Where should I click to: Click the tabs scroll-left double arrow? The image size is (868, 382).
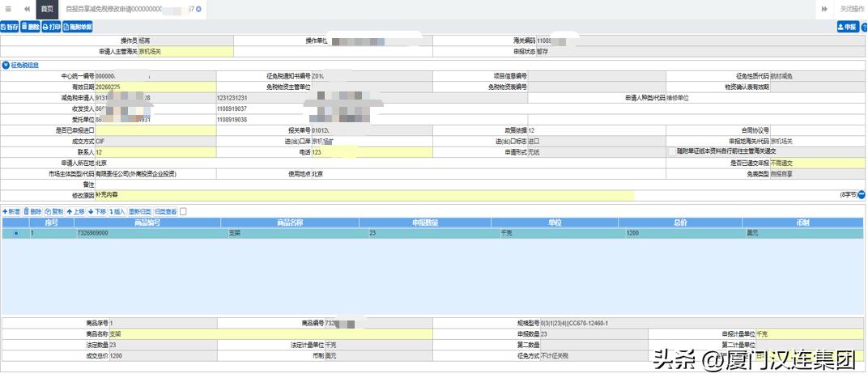[28, 10]
